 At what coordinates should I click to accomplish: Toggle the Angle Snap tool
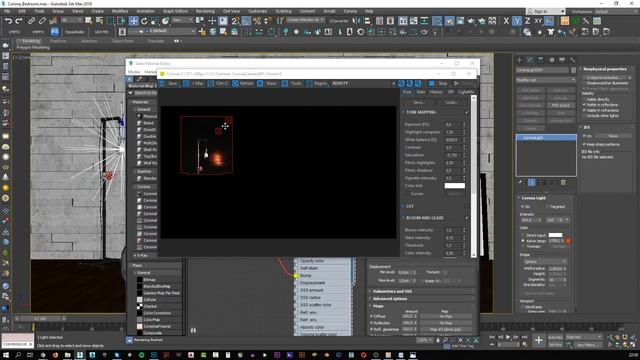point(247,21)
